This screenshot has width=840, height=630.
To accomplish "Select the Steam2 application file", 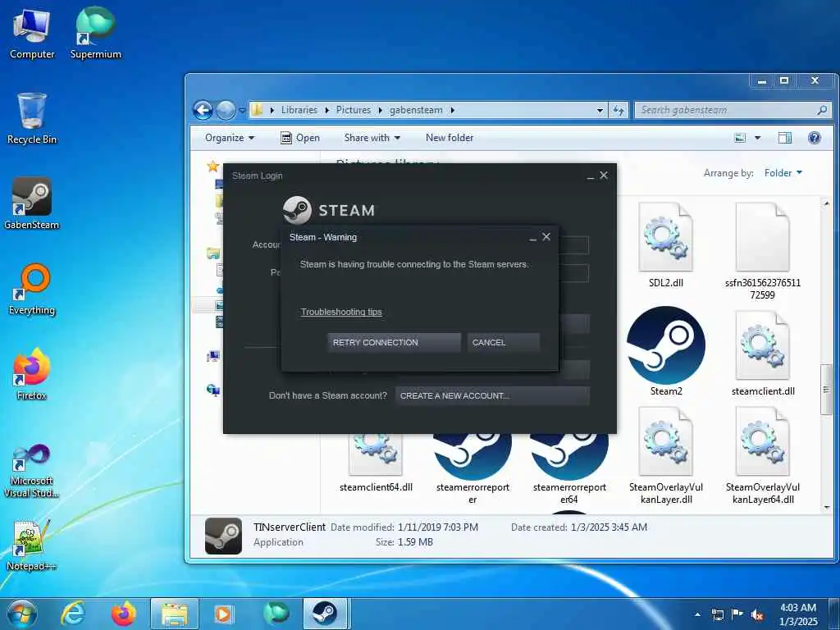I will [x=666, y=351].
